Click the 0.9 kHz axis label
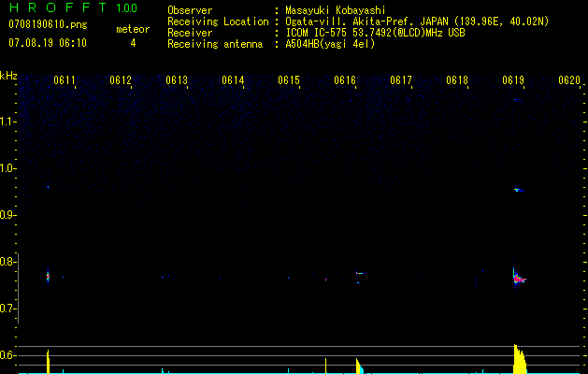Image resolution: width=588 pixels, height=374 pixels. [x=7, y=215]
